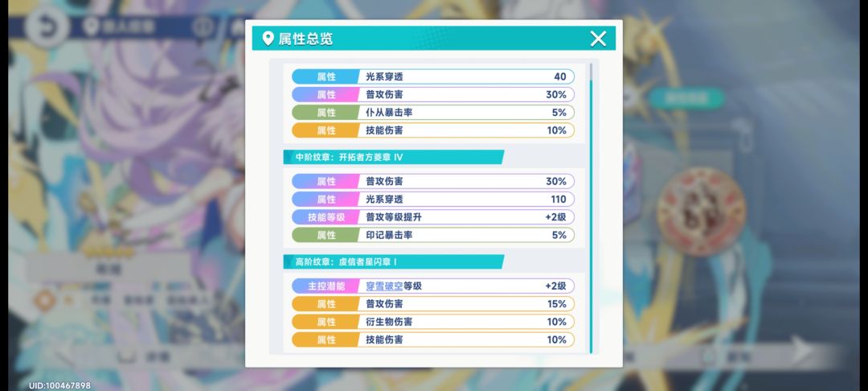Click the vertical scrollbar in attribute list
The image size is (868, 391).
pos(591,208)
